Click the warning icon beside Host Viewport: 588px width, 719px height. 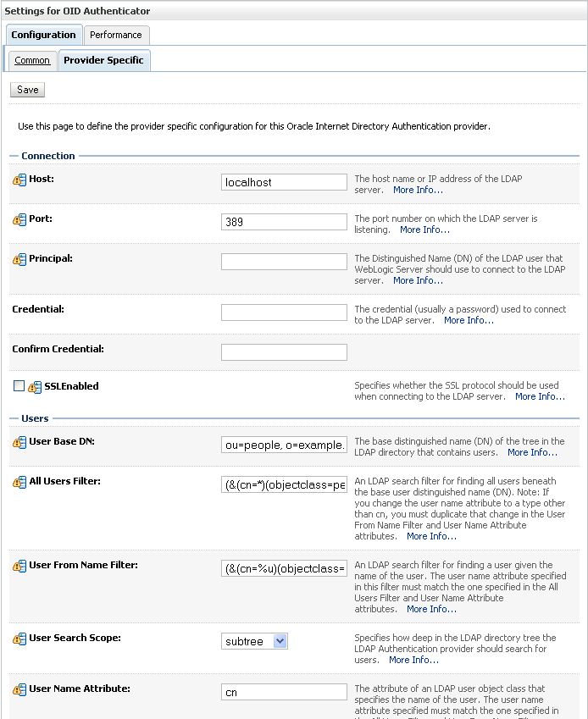coord(19,180)
